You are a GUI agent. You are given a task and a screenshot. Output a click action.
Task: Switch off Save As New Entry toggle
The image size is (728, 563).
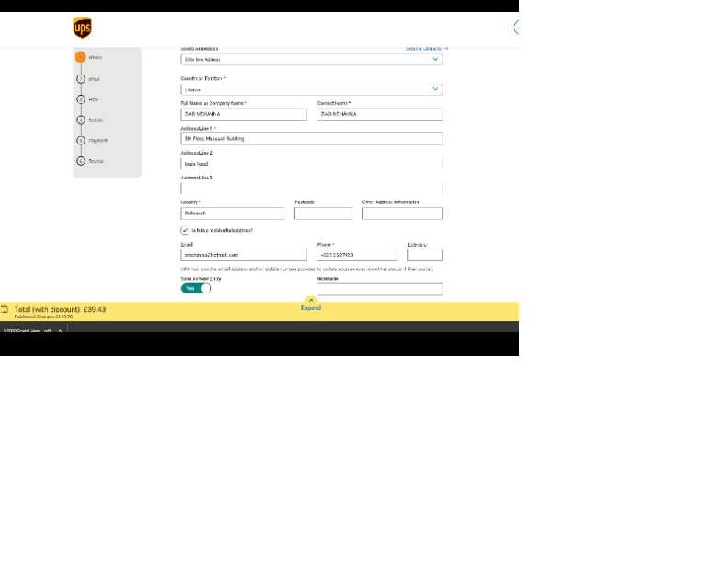tap(196, 288)
